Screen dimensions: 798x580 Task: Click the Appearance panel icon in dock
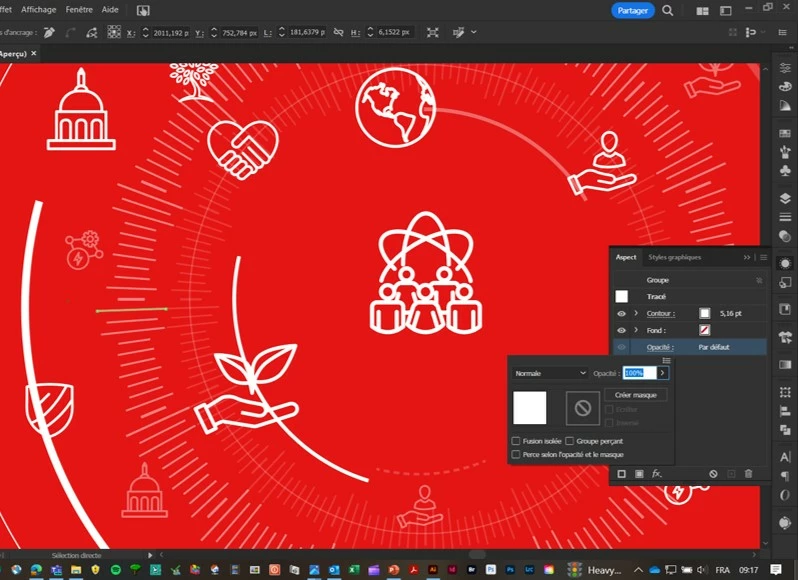[x=785, y=264]
